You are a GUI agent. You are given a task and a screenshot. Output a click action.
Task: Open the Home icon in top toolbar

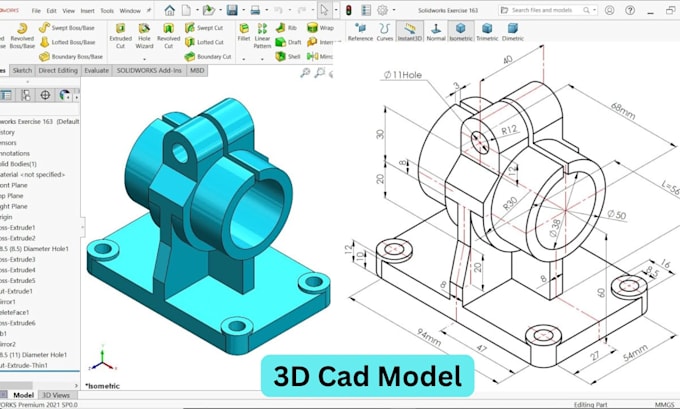(x=170, y=10)
